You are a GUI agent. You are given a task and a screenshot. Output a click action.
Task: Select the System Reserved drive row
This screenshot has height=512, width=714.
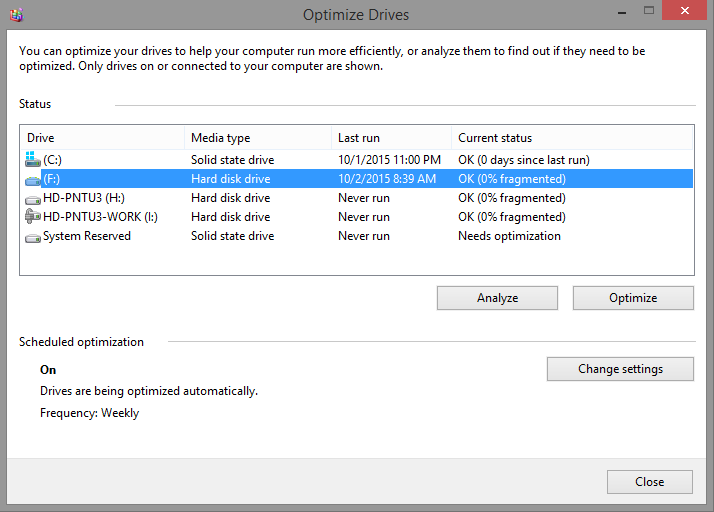(x=87, y=236)
